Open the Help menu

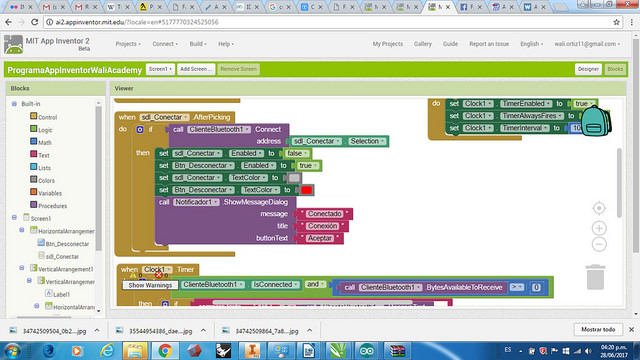click(226, 44)
